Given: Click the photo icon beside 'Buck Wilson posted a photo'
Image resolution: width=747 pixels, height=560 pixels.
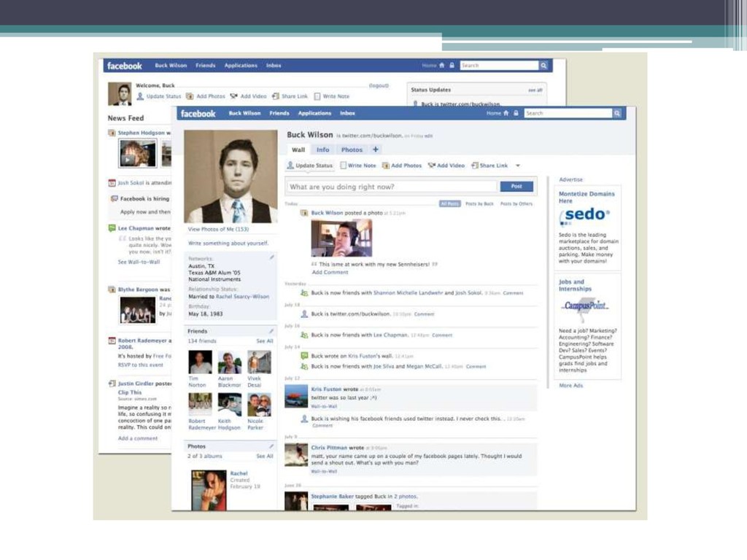Looking at the screenshot, I should (304, 213).
